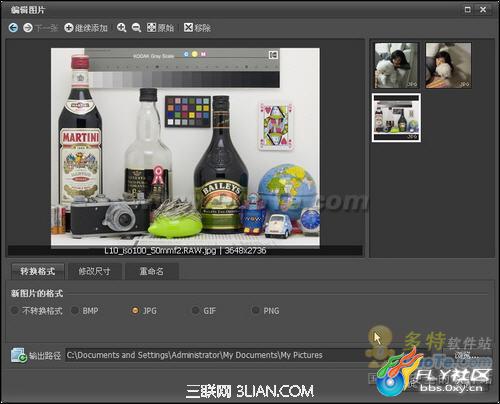500x404 pixels.
Task: Close the 编辑图片 window
Action: pos(483,10)
